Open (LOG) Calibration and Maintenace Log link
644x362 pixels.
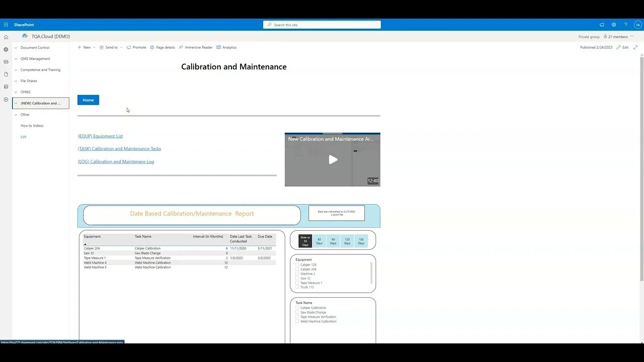tap(116, 162)
